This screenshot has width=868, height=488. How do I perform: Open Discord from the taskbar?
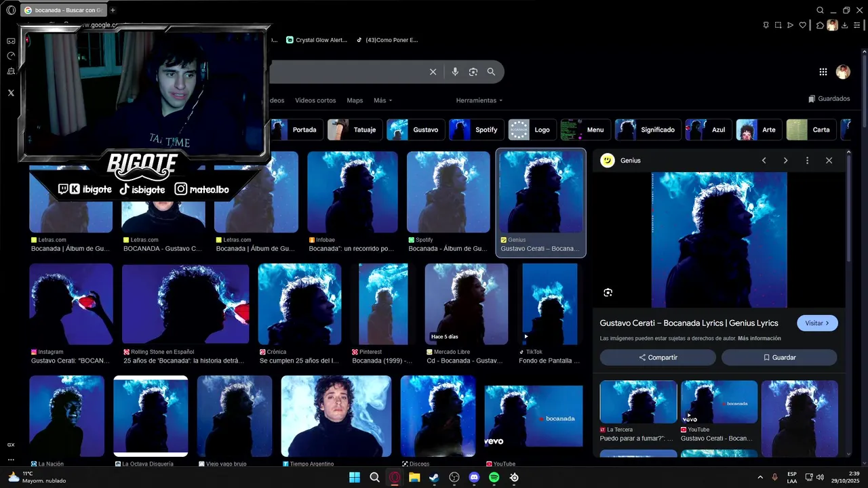tap(474, 477)
